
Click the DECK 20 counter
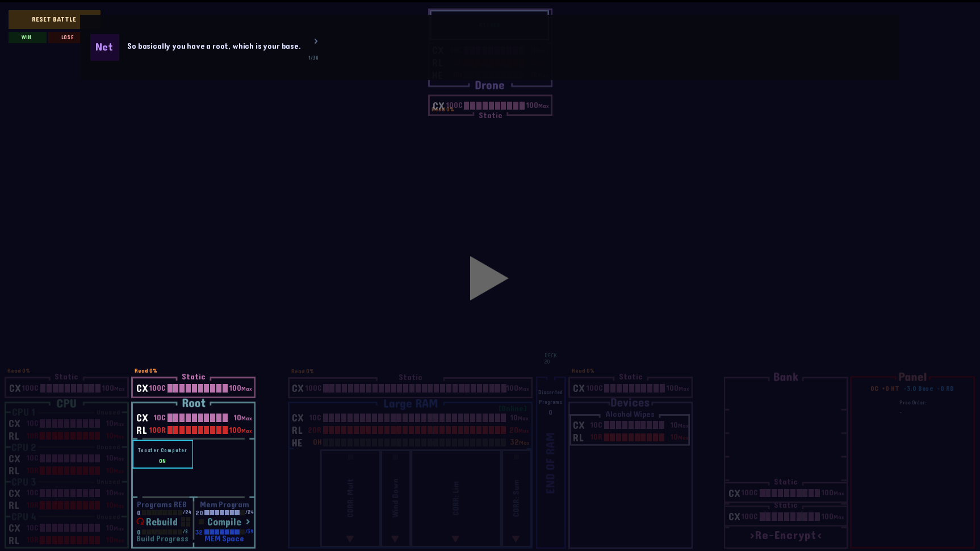(x=550, y=358)
